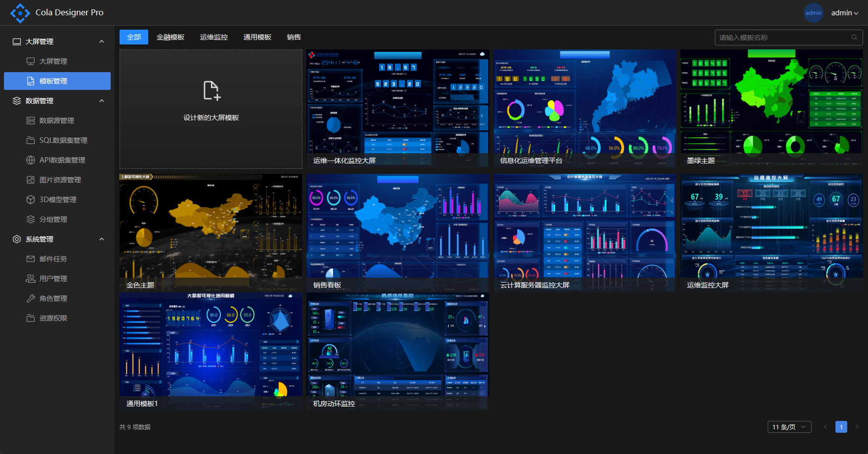Click the search magnifier icon in template search

click(x=854, y=38)
